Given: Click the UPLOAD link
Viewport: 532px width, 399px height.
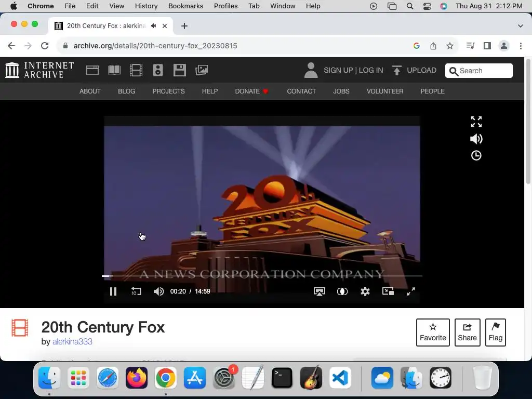Looking at the screenshot, I should click(422, 70).
